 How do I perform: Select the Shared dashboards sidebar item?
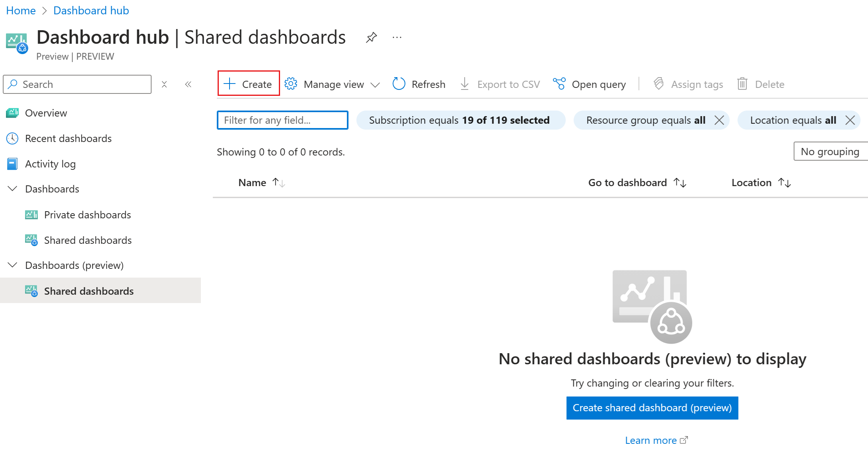pos(90,290)
